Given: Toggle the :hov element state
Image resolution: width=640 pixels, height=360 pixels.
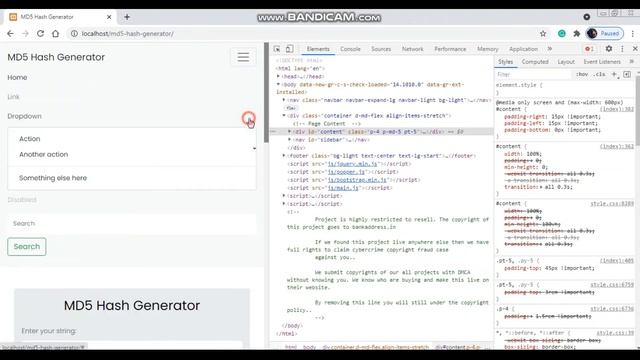Looking at the screenshot, I should click(x=582, y=74).
